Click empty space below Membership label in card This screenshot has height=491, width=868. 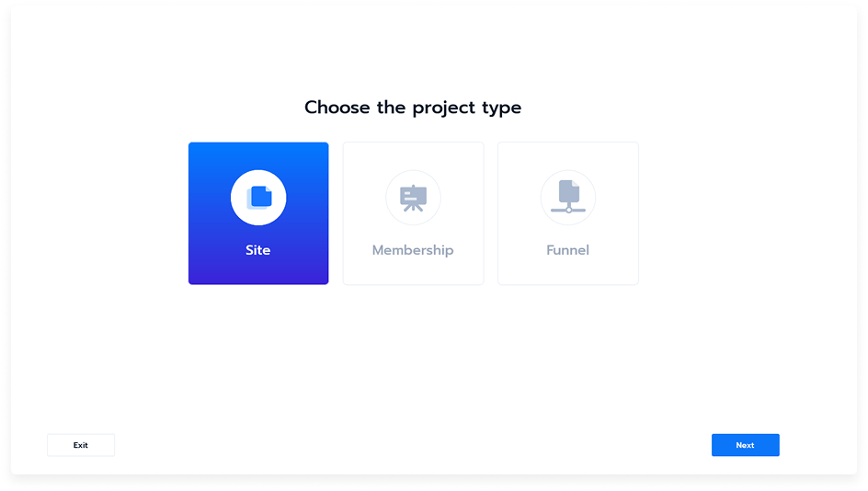pyautogui.click(x=413, y=272)
